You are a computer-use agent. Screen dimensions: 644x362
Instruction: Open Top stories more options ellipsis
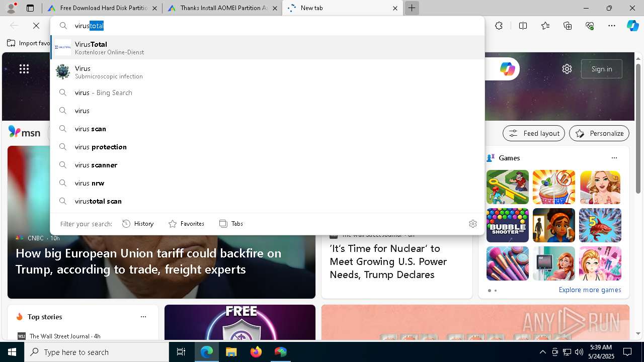143,317
